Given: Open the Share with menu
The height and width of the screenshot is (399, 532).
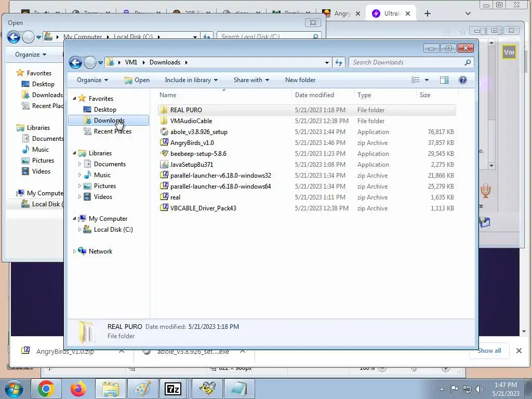Looking at the screenshot, I should (x=251, y=80).
